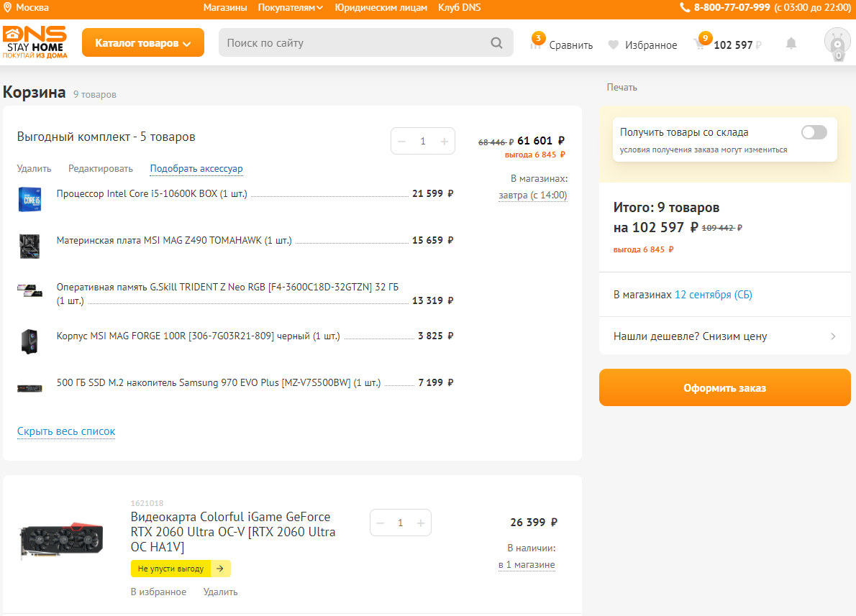Viewport: 856px width, 616px height.
Task: Open notifications bell icon
Action: (x=791, y=44)
